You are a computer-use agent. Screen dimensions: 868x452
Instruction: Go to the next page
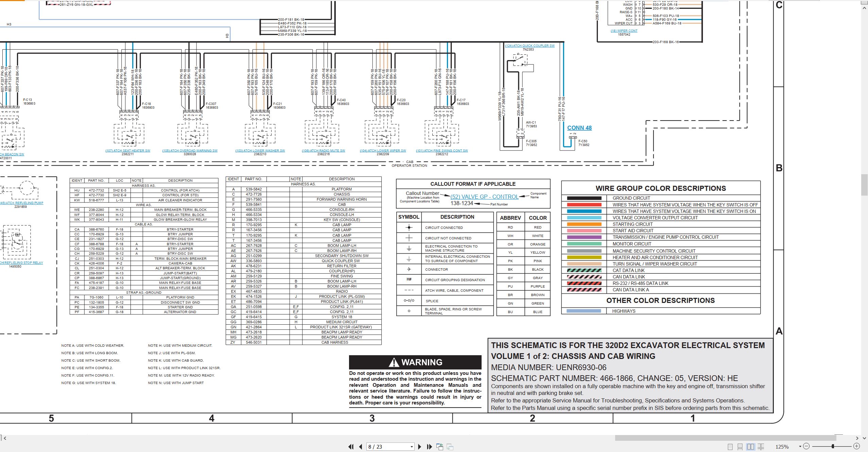point(420,447)
